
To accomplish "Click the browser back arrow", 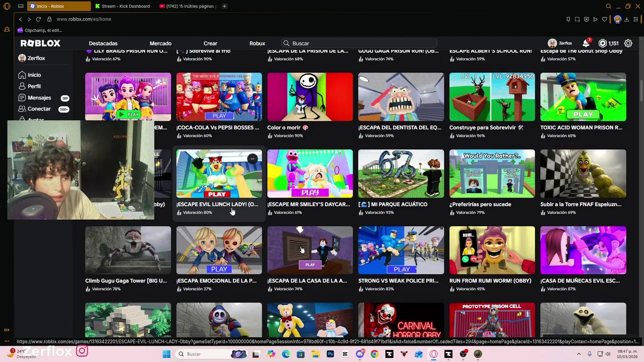I will 20,19.
